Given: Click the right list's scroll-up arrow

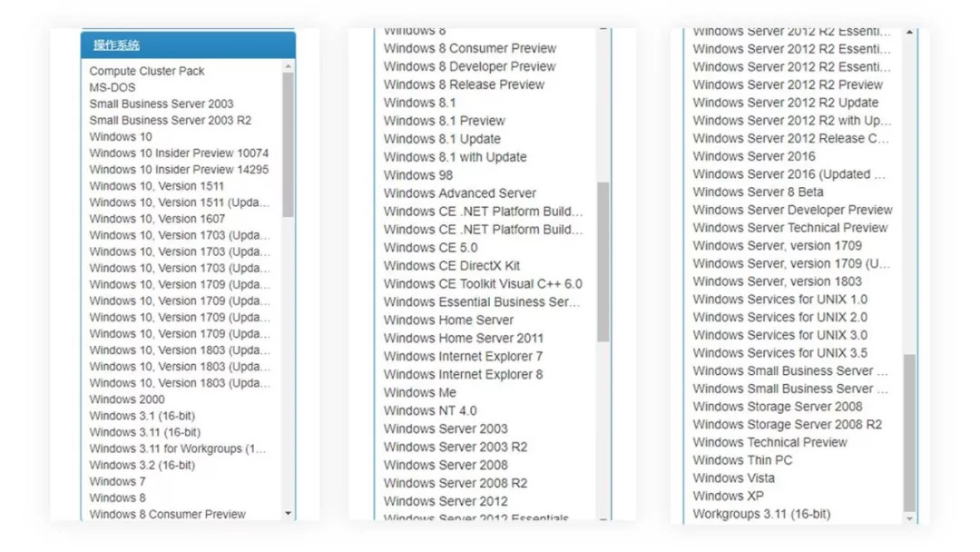Looking at the screenshot, I should pyautogui.click(x=909, y=32).
